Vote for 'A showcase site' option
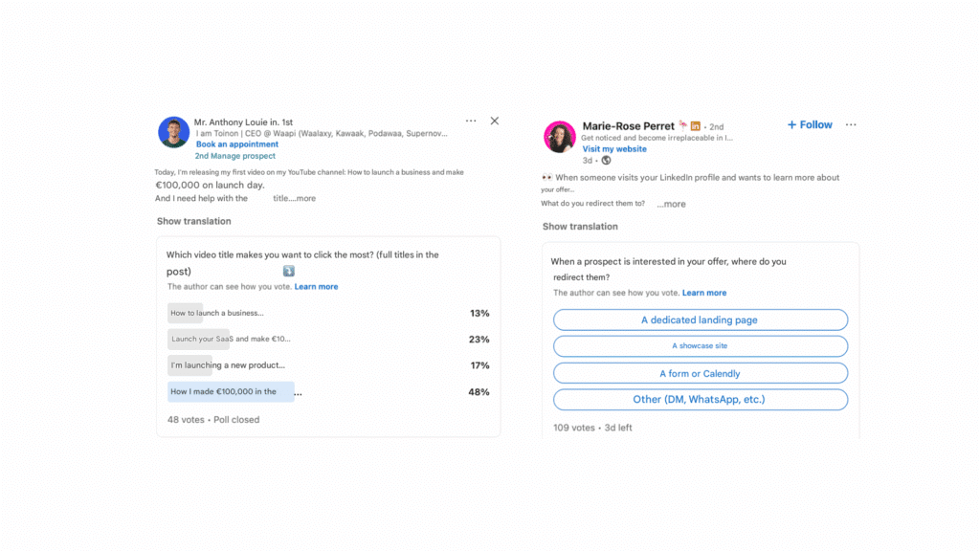 700,346
